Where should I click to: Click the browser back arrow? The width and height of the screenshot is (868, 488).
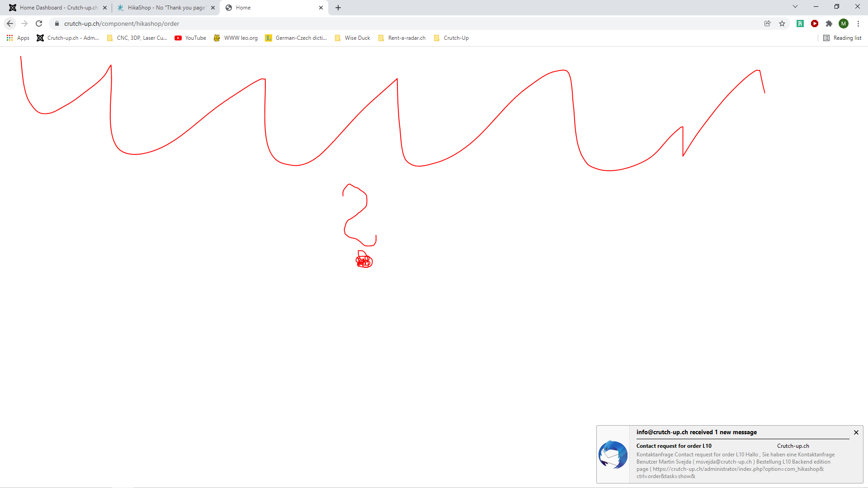pyautogui.click(x=10, y=23)
